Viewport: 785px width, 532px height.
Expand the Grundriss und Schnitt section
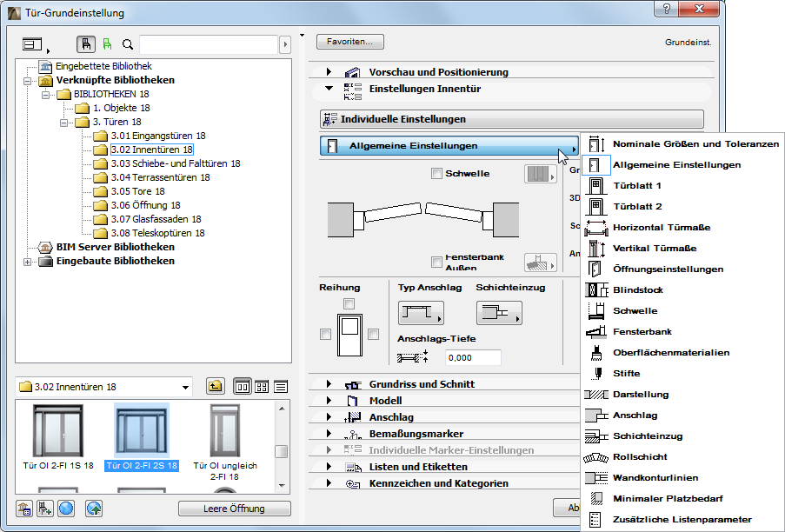pyautogui.click(x=329, y=383)
